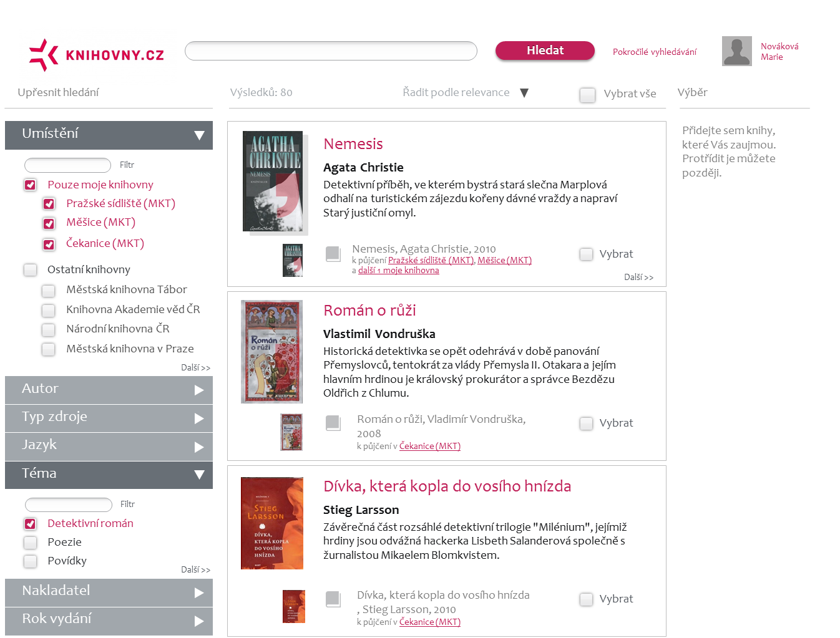Uncheck Pouze moje knihovny
The image size is (840, 638).
[x=30, y=185]
